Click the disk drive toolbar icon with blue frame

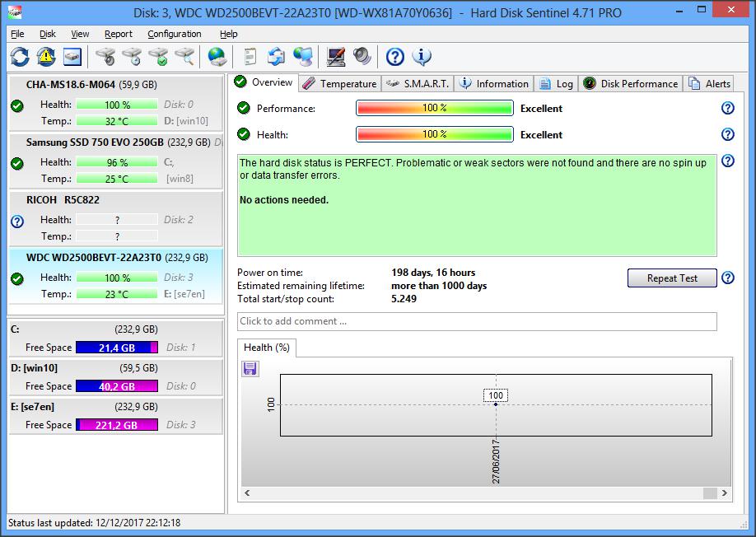(x=72, y=56)
